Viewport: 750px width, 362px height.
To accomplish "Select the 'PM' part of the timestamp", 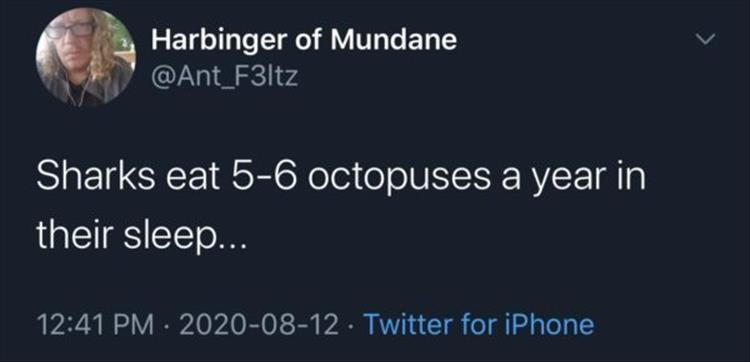I will click(134, 325).
